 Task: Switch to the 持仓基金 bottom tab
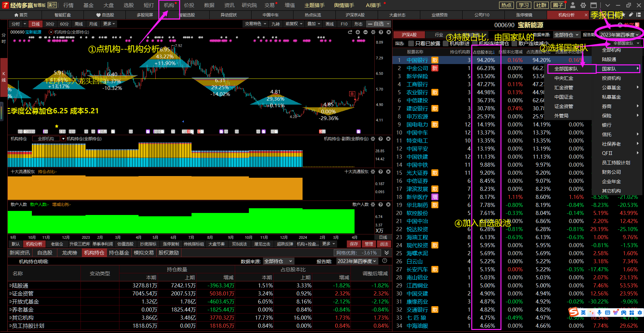[119, 253]
